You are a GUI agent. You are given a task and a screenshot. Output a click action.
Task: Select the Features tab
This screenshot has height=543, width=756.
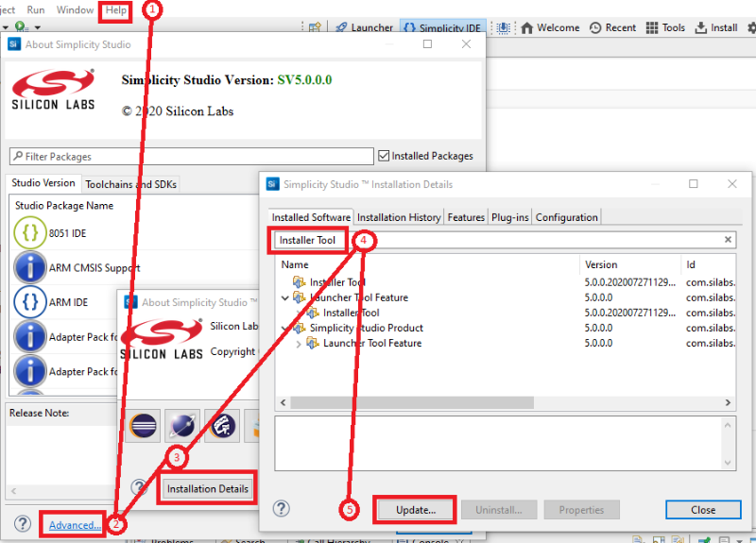pos(466,217)
